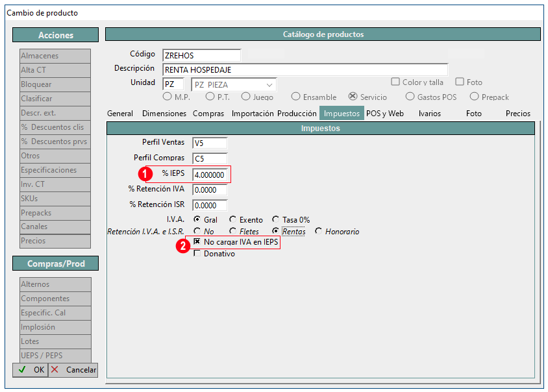Click the Perfil Compras field C5
This screenshot has width=548, height=392.
pos(210,158)
